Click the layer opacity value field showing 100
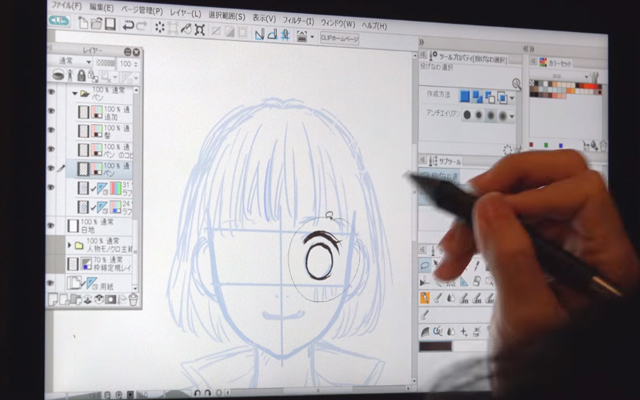 click(127, 62)
